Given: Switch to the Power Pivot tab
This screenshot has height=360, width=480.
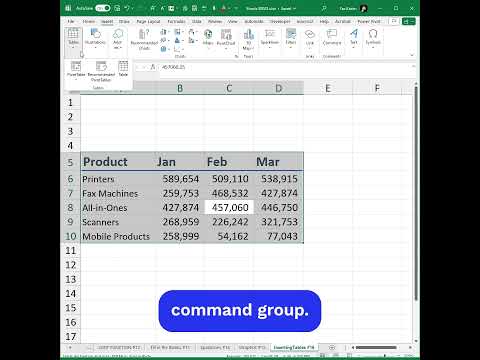Looking at the screenshot, I should tap(369, 21).
